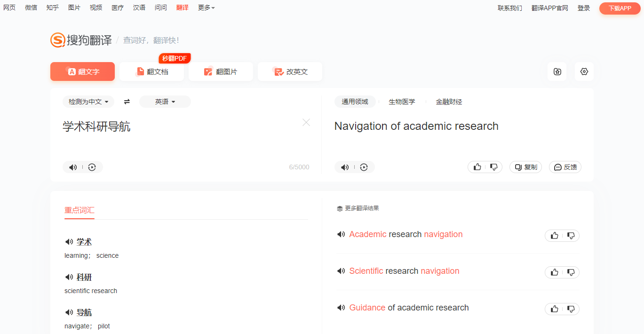Image resolution: width=644 pixels, height=334 pixels.
Task: Copy translation with the 复制 button
Action: pyautogui.click(x=526, y=167)
